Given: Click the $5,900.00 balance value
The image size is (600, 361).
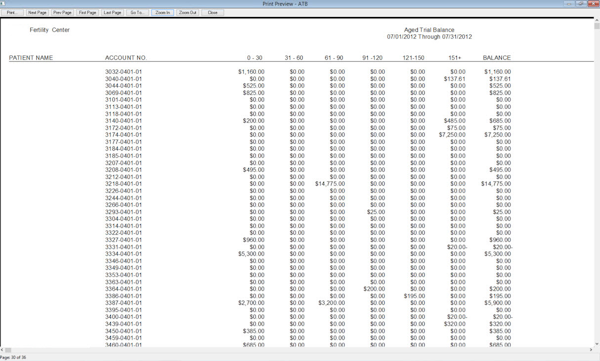Looking at the screenshot, I should click(497, 303).
